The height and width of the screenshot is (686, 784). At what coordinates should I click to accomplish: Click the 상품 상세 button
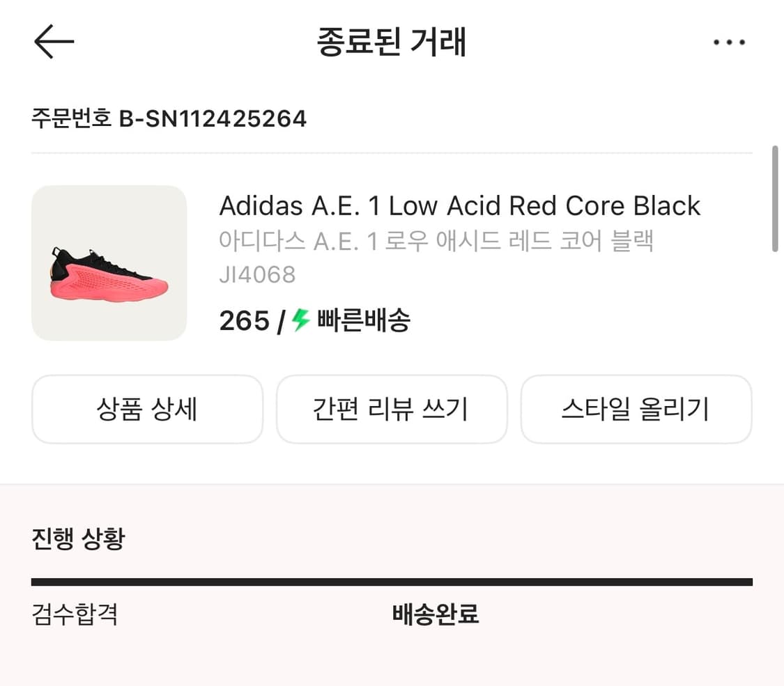(x=147, y=410)
